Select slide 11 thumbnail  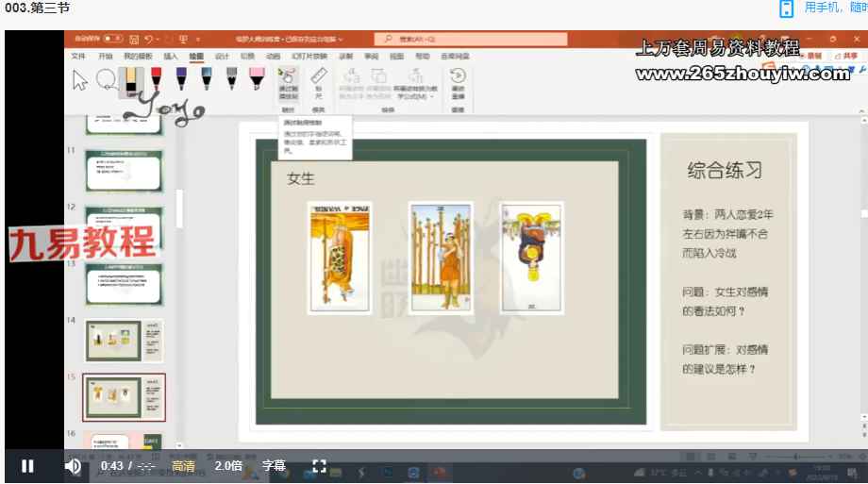[124, 171]
